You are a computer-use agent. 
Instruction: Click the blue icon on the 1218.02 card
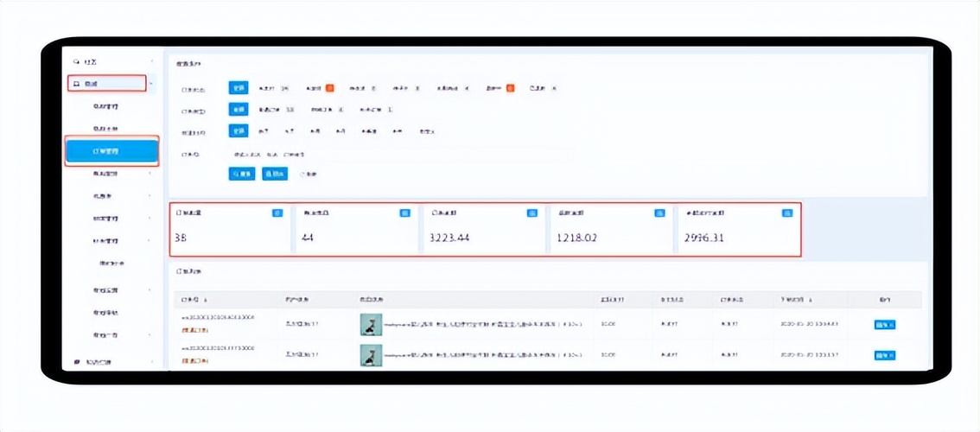[659, 213]
